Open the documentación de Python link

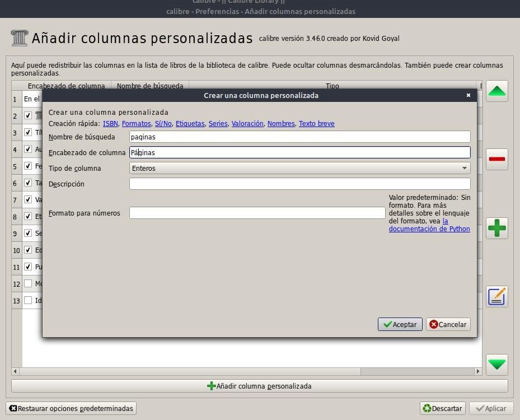coord(429,229)
